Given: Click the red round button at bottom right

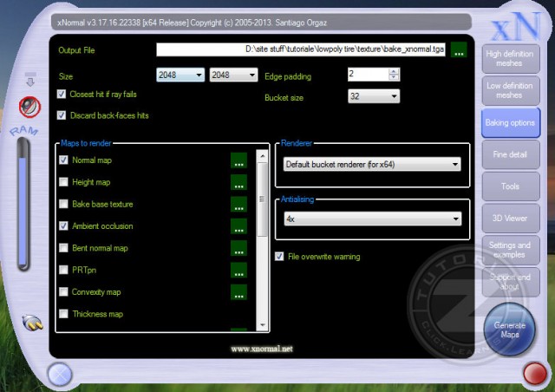Looking at the screenshot, I should [x=534, y=374].
